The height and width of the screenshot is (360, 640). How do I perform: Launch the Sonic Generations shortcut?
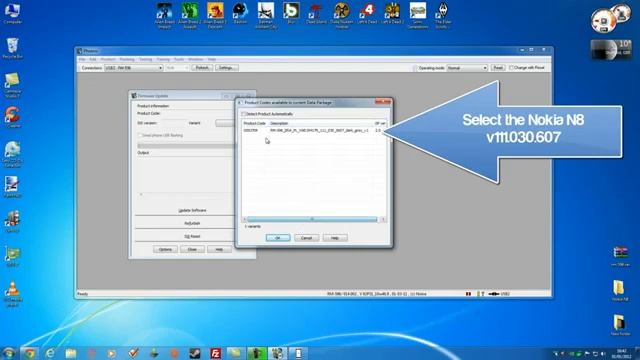click(418, 16)
